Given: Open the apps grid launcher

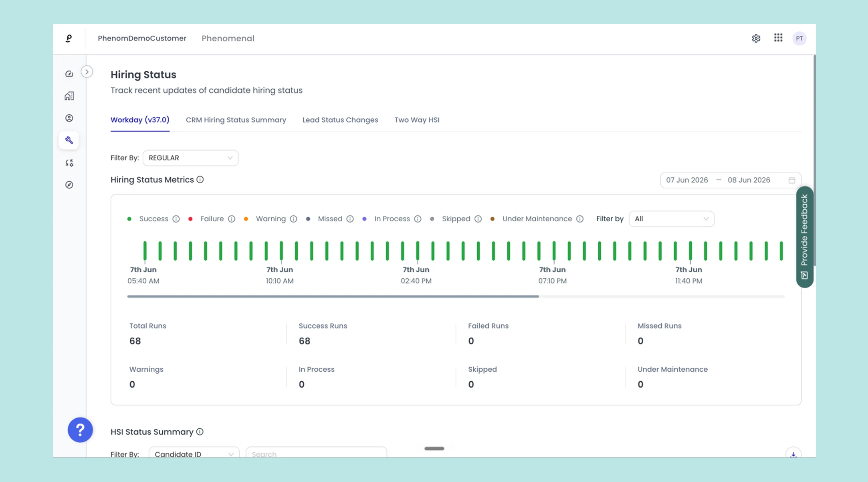Looking at the screenshot, I should pyautogui.click(x=778, y=38).
